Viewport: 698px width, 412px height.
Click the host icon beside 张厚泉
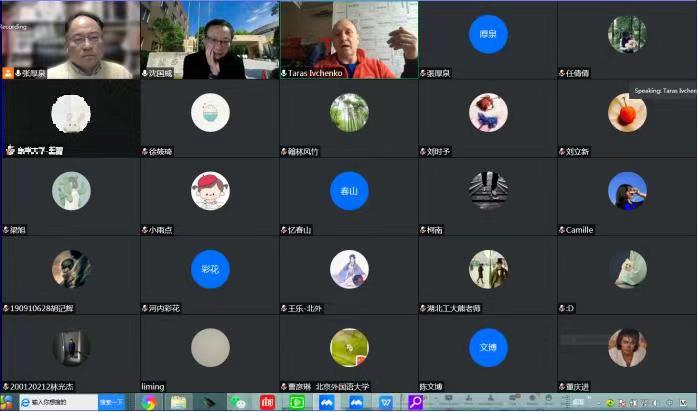(x=7, y=73)
